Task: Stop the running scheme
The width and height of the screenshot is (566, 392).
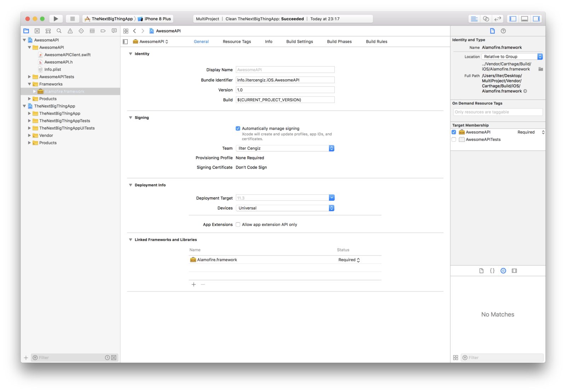Action: 72,19
